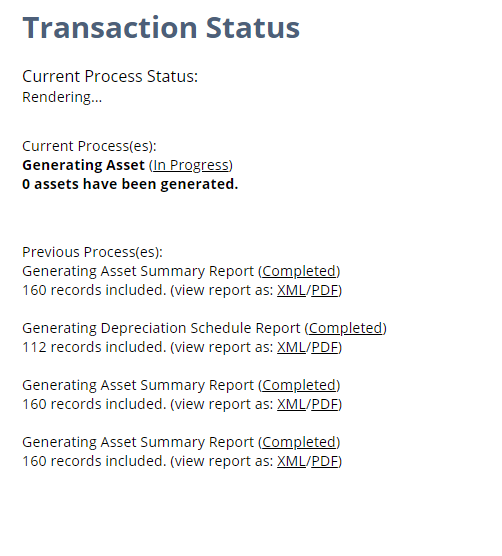This screenshot has width=502, height=556.
Task: Open the In Progress link for Generating Asset
Action: [191, 165]
